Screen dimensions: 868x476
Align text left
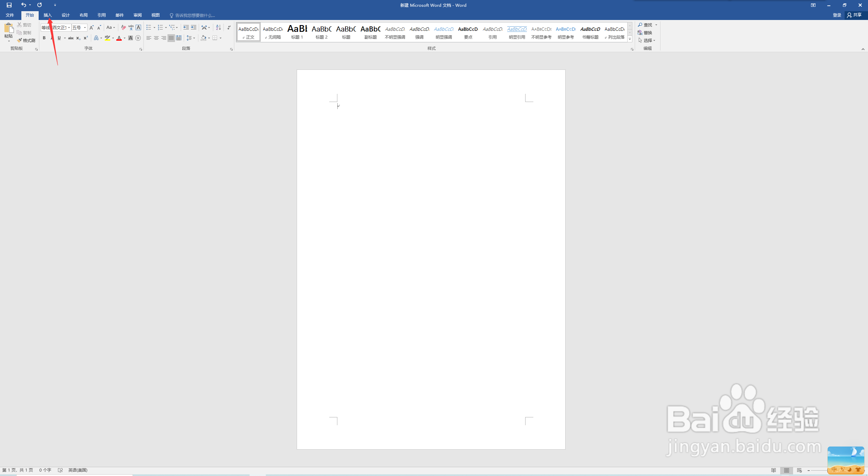tap(149, 38)
